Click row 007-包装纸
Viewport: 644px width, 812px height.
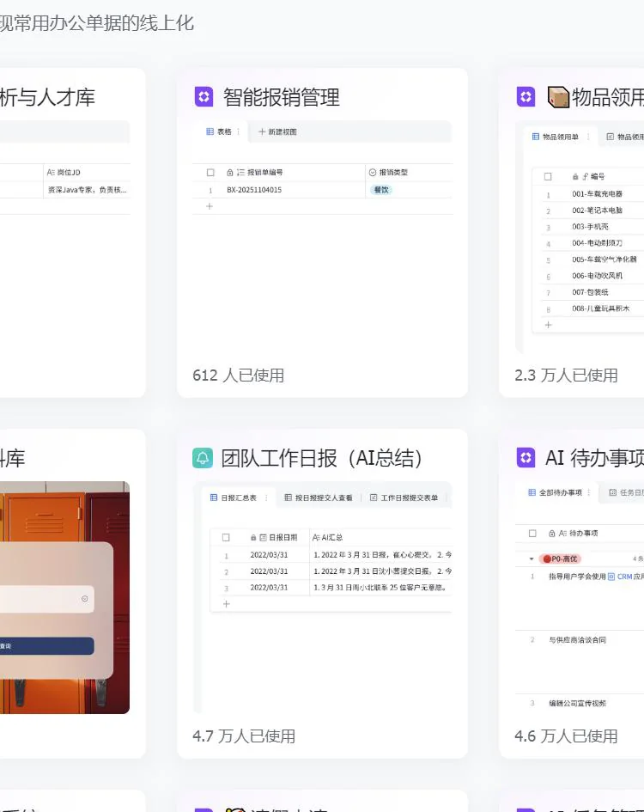[590, 293]
